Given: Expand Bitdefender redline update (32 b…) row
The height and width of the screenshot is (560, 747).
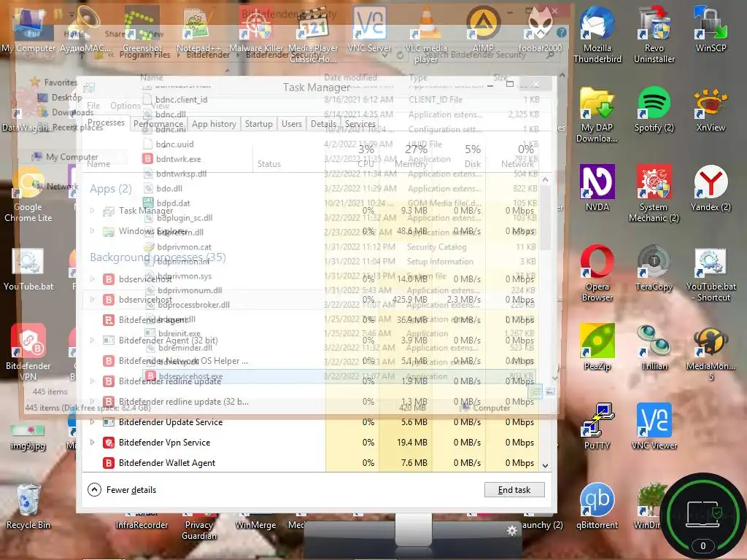Looking at the screenshot, I should [x=93, y=402].
